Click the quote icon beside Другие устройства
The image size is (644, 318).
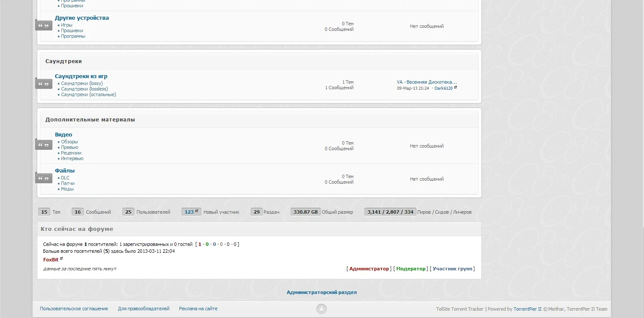point(44,26)
